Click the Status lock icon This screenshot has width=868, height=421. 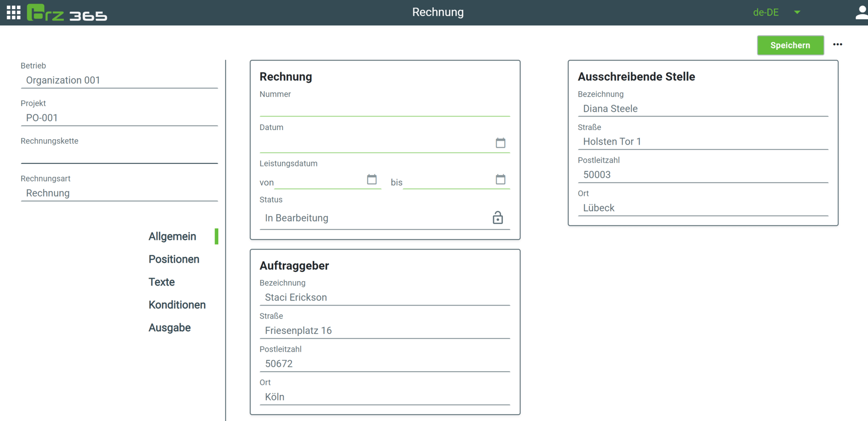[x=498, y=218]
